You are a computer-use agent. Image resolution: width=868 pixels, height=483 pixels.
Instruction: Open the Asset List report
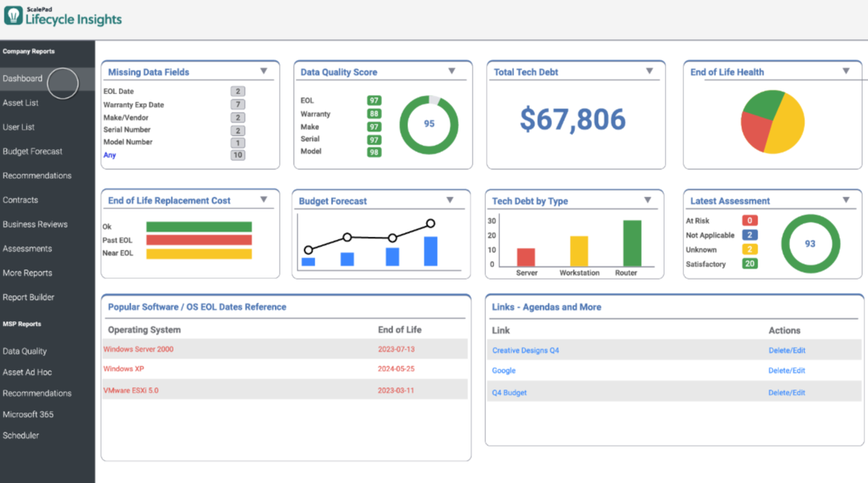tap(21, 102)
